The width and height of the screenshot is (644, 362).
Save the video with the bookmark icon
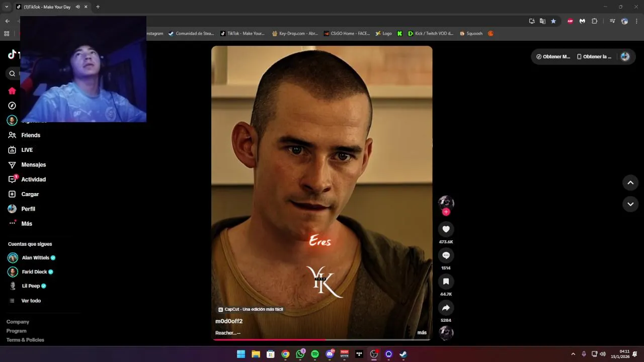click(446, 282)
